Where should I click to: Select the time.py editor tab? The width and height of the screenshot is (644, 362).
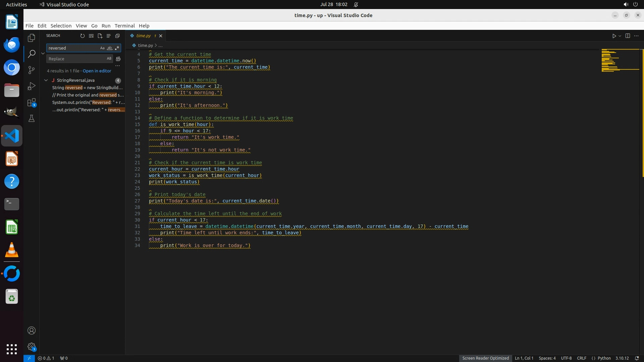[144, 36]
